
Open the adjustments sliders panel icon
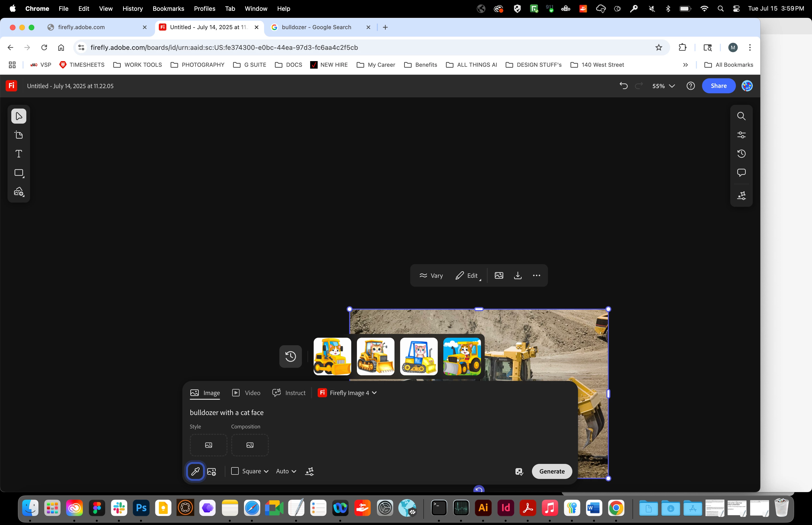tap(741, 135)
